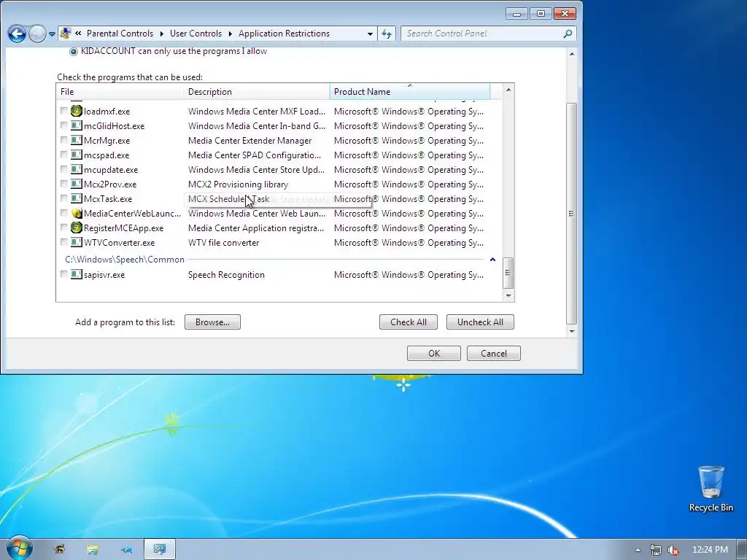Open the third pinned taskbar icon
The height and width of the screenshot is (560, 747).
(x=125, y=550)
